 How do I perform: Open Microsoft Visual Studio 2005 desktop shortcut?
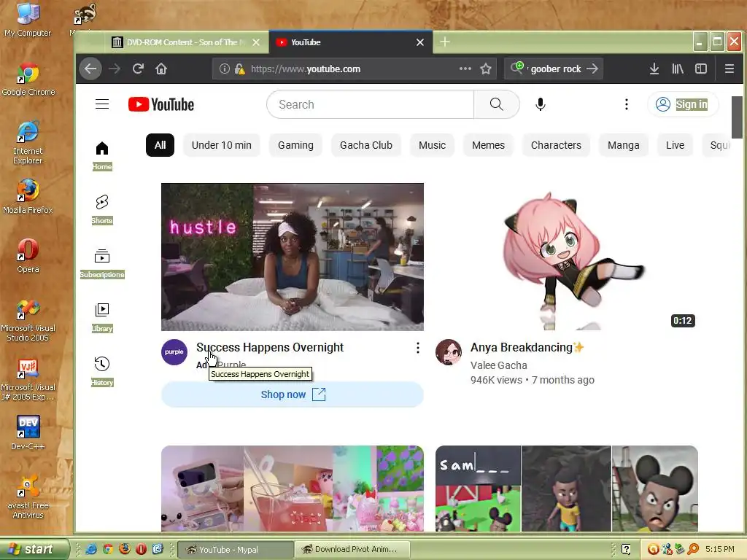(28, 321)
